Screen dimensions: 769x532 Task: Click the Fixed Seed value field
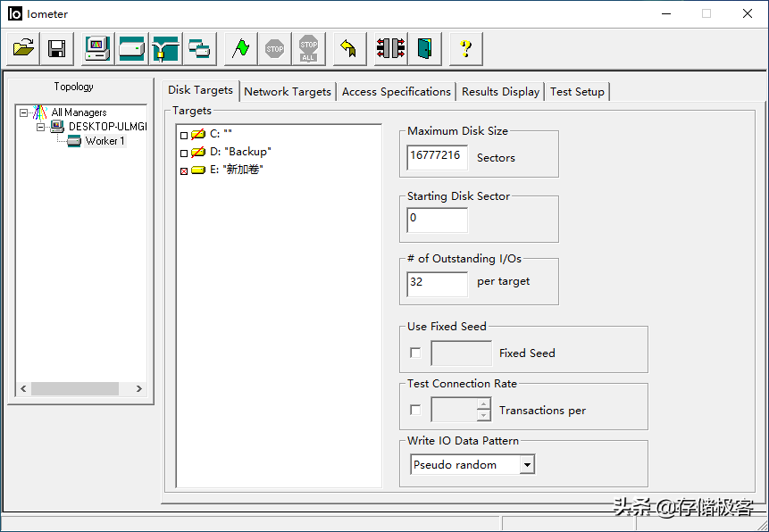point(461,353)
